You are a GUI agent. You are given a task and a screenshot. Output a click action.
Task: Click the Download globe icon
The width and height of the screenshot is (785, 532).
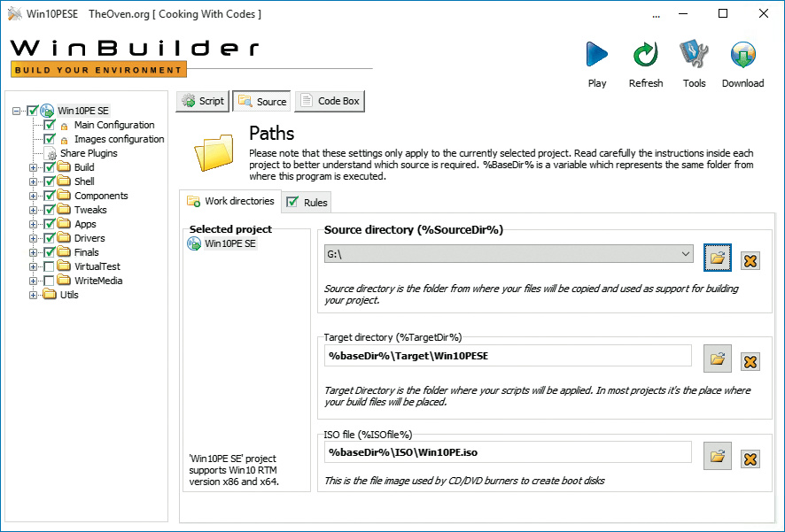point(743,55)
